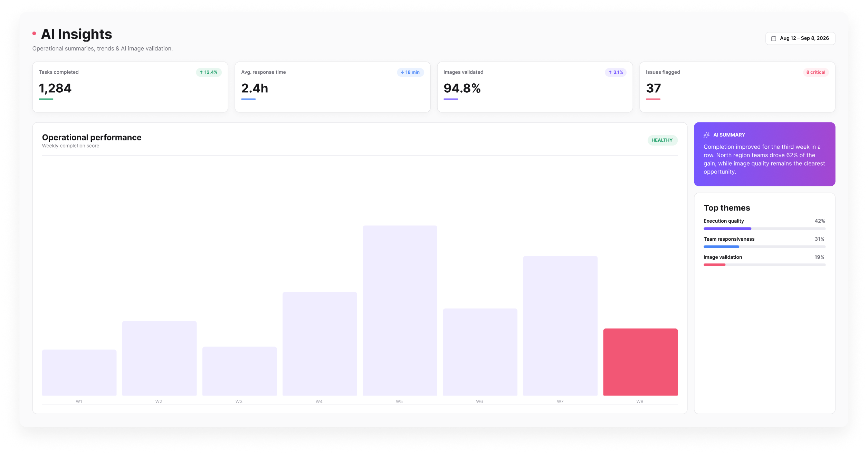Select the tallest W5 bar
Viewport: 868px width, 454px height.
click(x=400, y=311)
